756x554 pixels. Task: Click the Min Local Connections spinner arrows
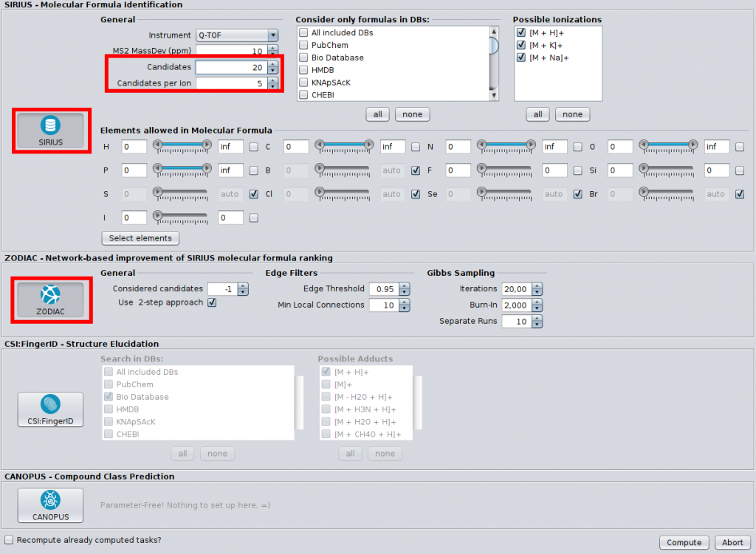point(405,305)
